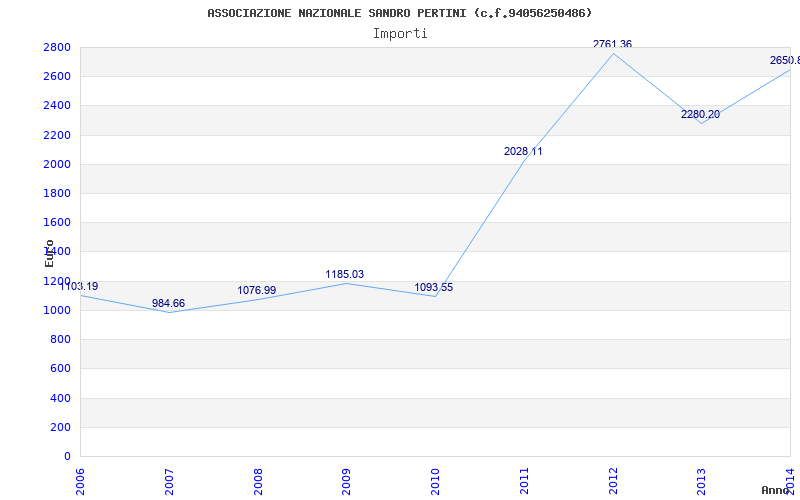The image size is (800, 500).
Task: Click the 'Importi' subtitle
Action: (x=400, y=34)
